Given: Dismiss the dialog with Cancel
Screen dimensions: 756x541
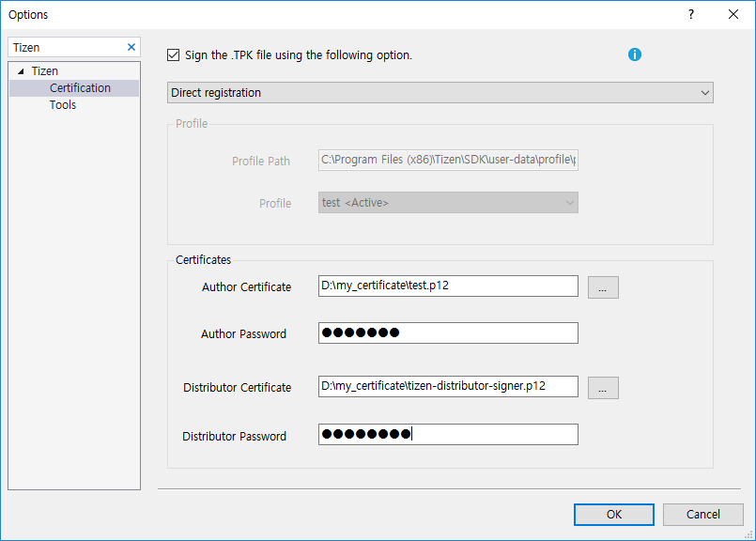Looking at the screenshot, I should pos(702,514).
